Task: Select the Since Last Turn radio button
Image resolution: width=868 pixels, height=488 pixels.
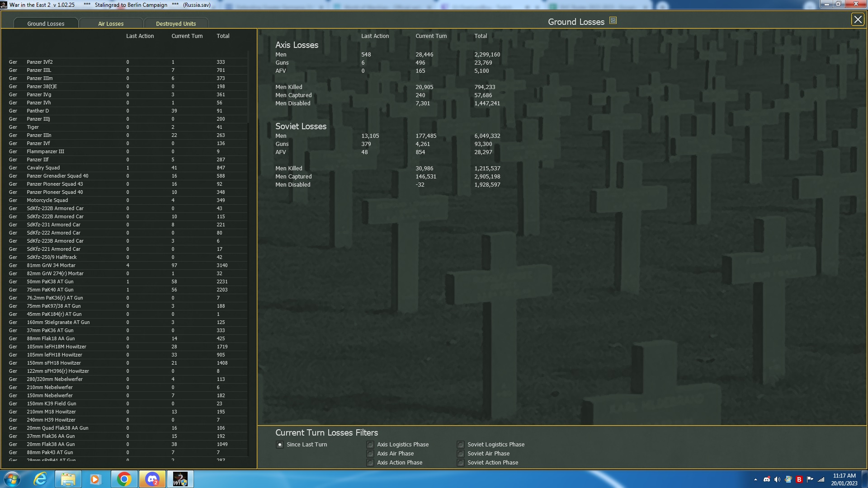Action: pos(280,445)
